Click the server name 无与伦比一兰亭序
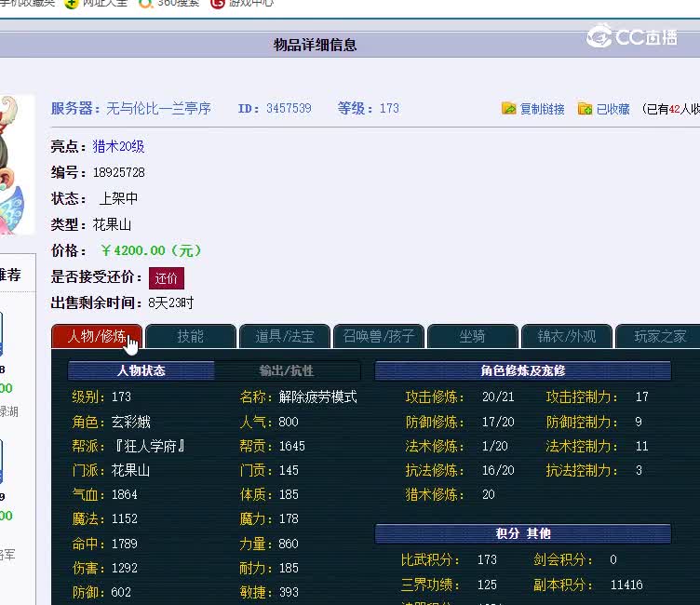 coord(158,109)
